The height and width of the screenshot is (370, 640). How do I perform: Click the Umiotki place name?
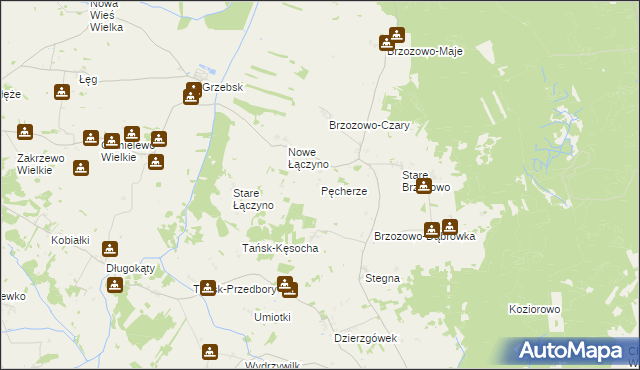tap(272, 317)
